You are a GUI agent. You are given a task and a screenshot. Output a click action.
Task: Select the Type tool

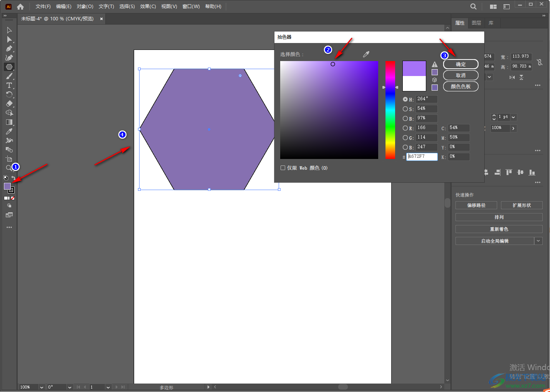[x=9, y=85]
